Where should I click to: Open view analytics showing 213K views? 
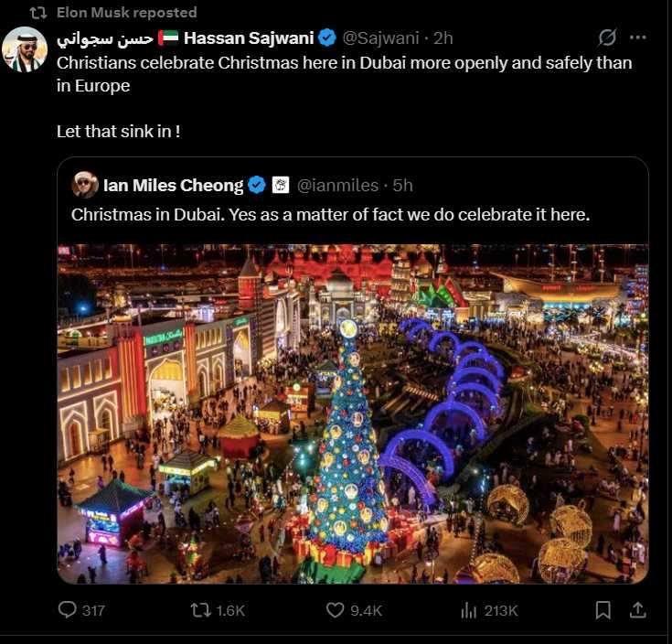click(470, 610)
